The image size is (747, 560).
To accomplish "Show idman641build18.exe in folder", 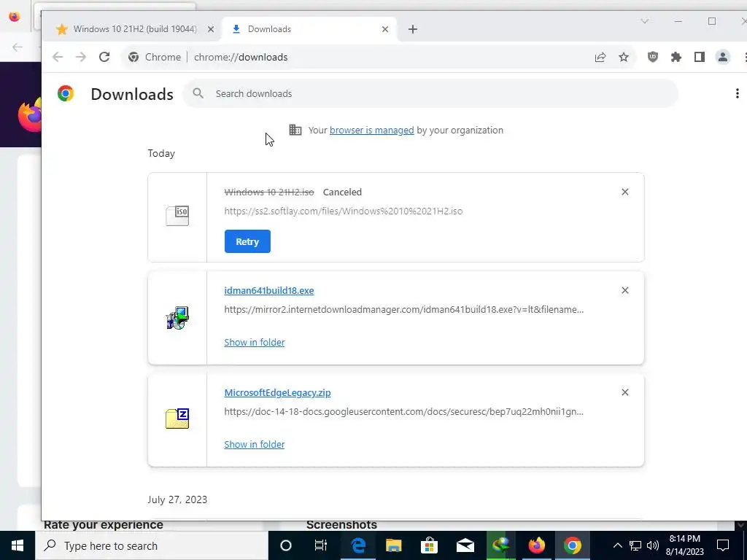I will [x=255, y=343].
